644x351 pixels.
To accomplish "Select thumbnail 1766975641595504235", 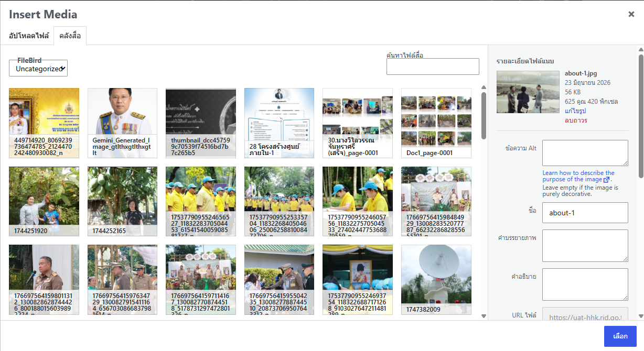I will click(x=279, y=280).
